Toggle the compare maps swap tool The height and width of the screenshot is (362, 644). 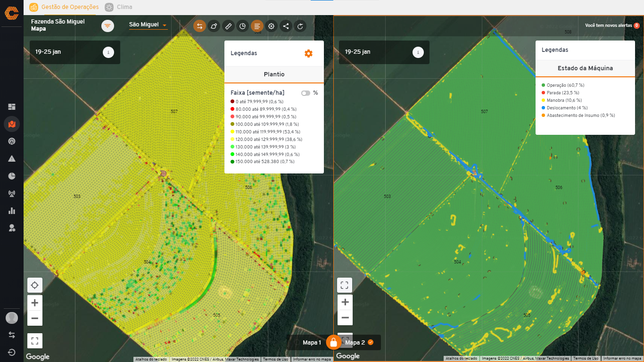pyautogui.click(x=199, y=26)
